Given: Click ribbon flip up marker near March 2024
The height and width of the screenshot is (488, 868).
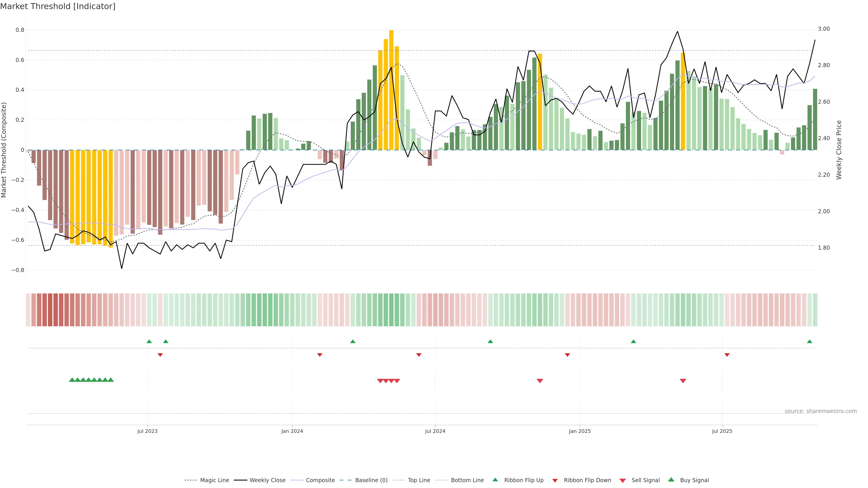Looking at the screenshot, I should coord(353,342).
